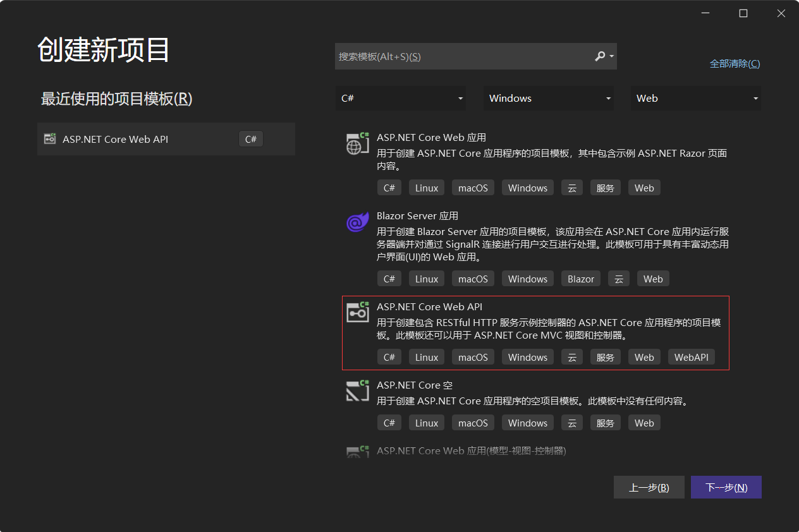Select ASP.NET Core Web 应用(模型-视图-控制器) template
The height and width of the screenshot is (532, 799).
tap(472, 450)
